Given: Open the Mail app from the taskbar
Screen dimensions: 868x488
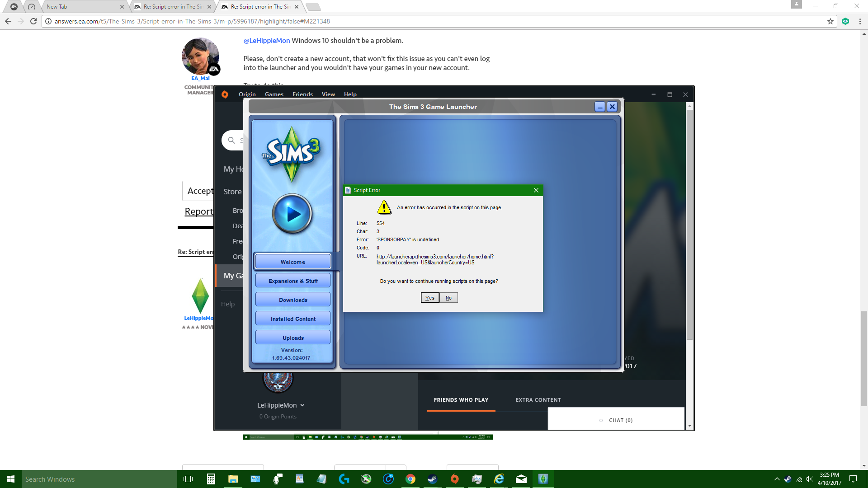Looking at the screenshot, I should pyautogui.click(x=521, y=479).
